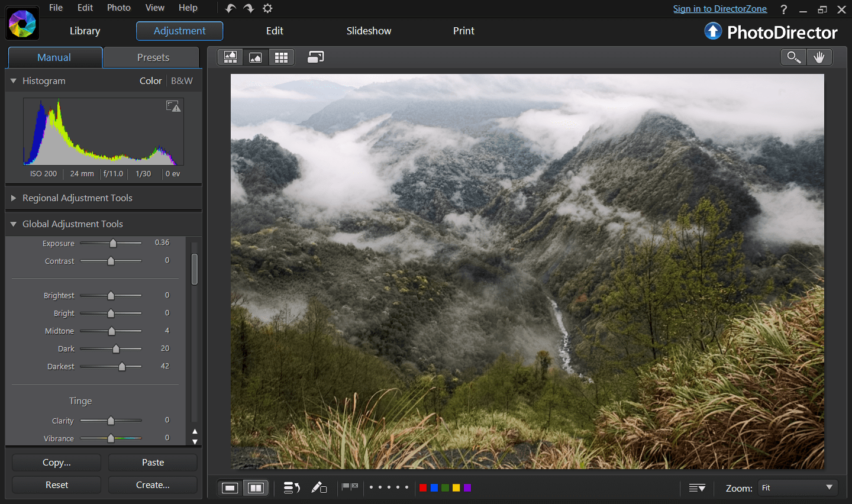This screenshot has width=852, height=504.
Task: Set rating to five star dot
Action: pyautogui.click(x=406, y=487)
